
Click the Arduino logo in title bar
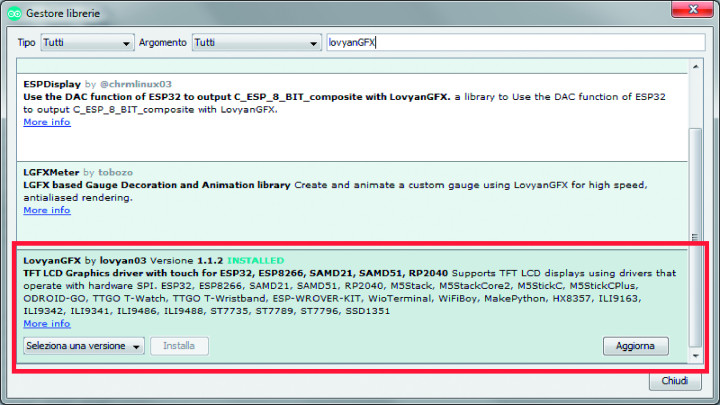tap(13, 13)
